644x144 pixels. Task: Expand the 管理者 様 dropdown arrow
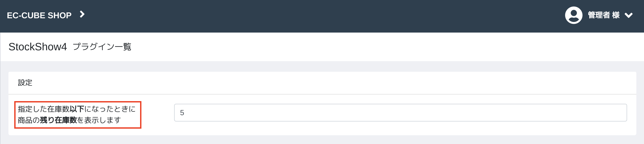[x=629, y=16]
